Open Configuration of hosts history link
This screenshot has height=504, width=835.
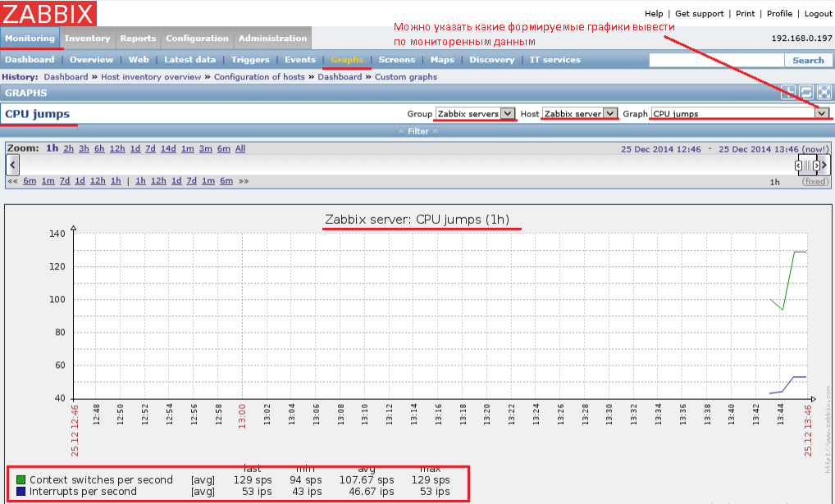(x=259, y=77)
